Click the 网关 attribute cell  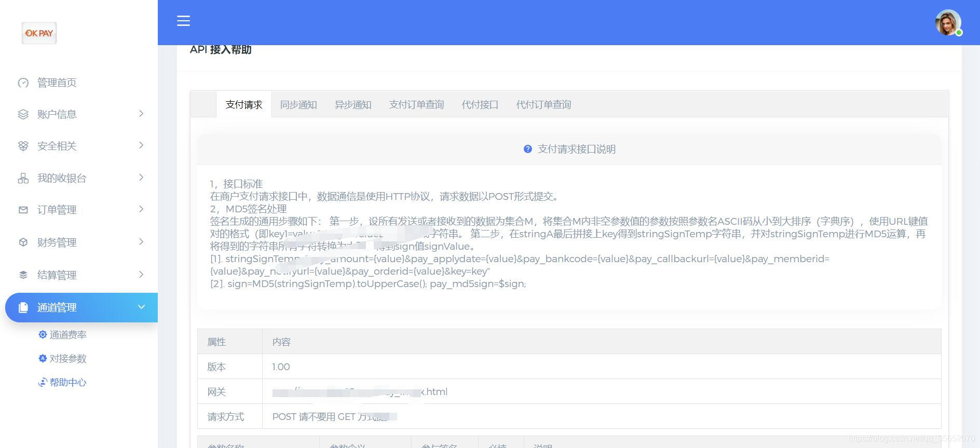click(x=230, y=391)
